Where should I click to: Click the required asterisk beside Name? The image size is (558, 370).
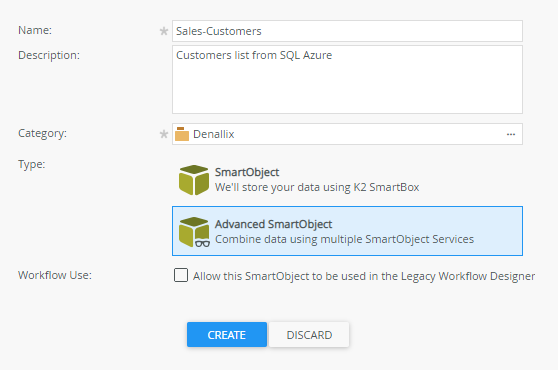point(164,31)
